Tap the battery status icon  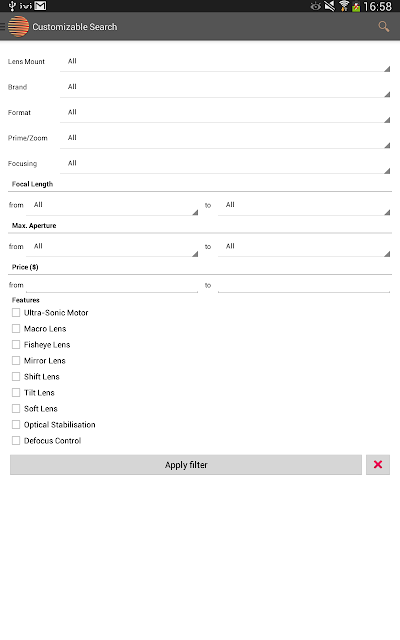356,7
